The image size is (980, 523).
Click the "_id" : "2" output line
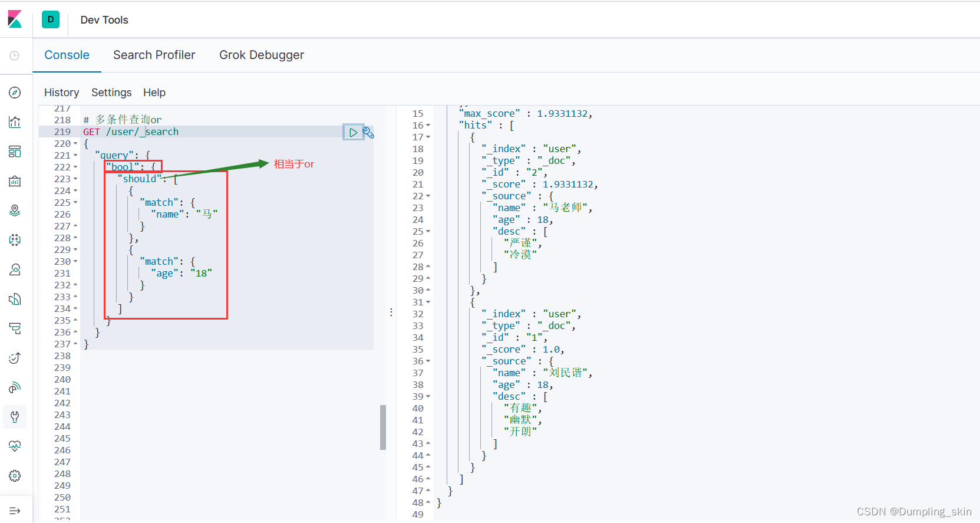[x=514, y=172]
